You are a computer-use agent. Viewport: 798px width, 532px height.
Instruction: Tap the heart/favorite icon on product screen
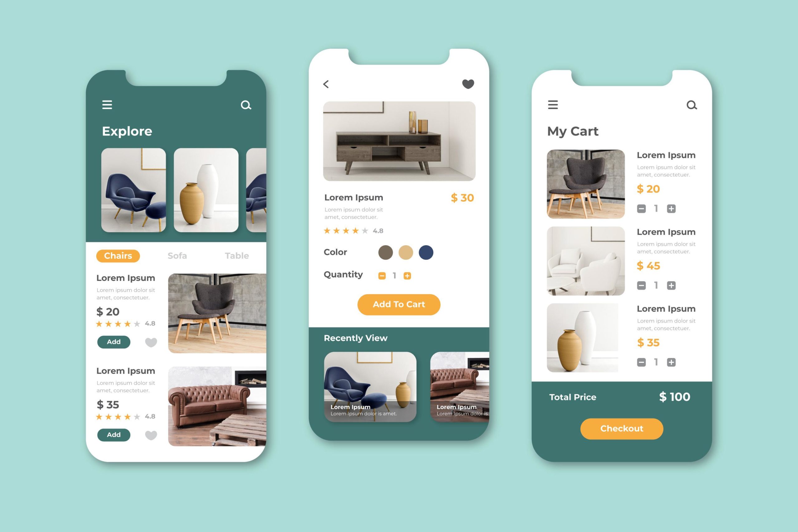point(469,84)
